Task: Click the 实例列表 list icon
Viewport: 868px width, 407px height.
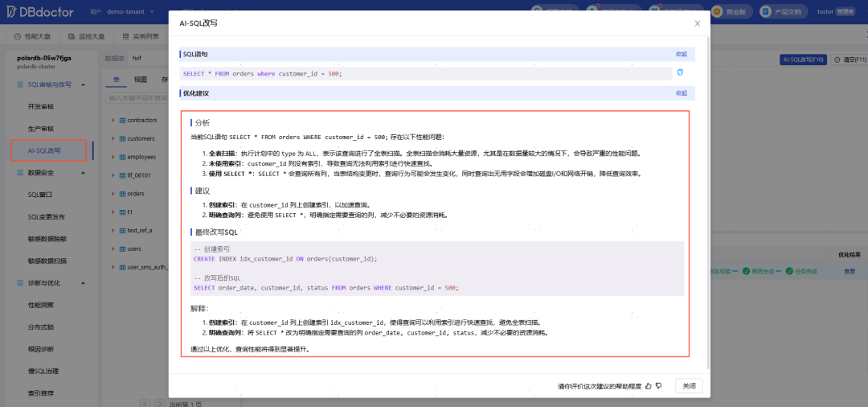Action: click(125, 36)
